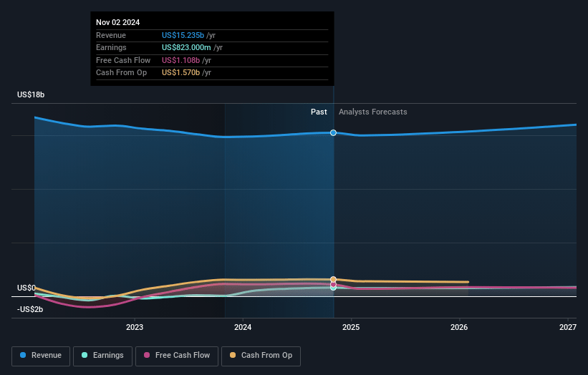
Task: Click the Cash From Op orange data point marker
Action: point(333,280)
